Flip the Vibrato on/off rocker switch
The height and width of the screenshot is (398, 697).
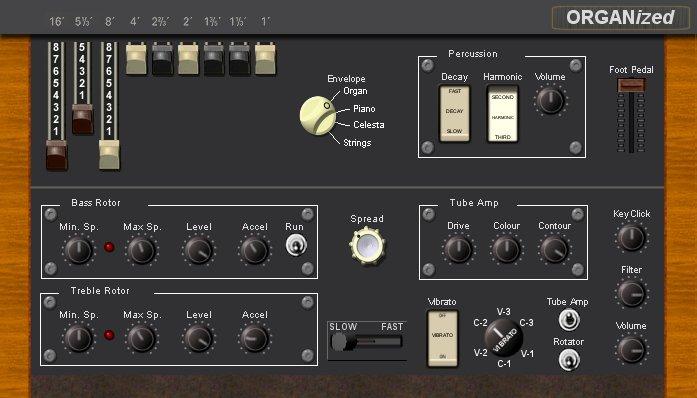442,338
